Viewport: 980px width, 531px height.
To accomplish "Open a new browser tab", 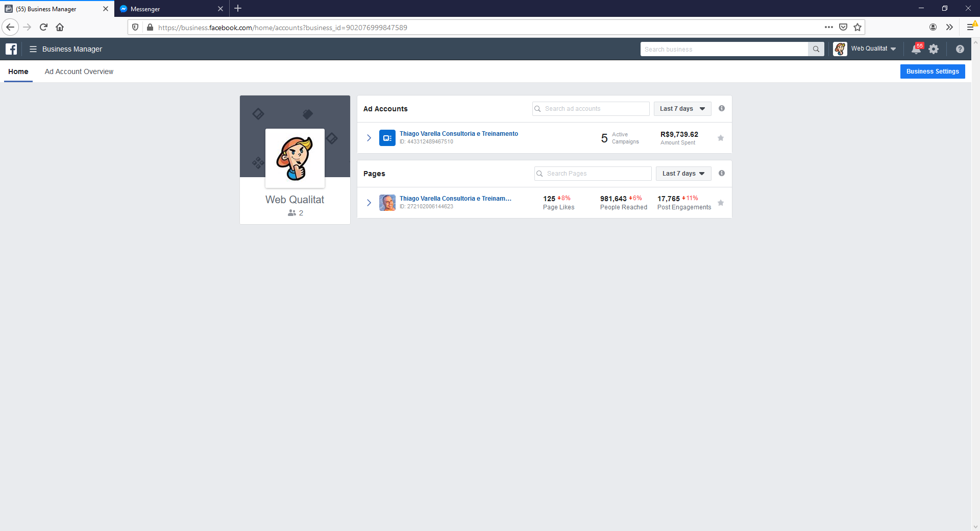I will point(238,8).
